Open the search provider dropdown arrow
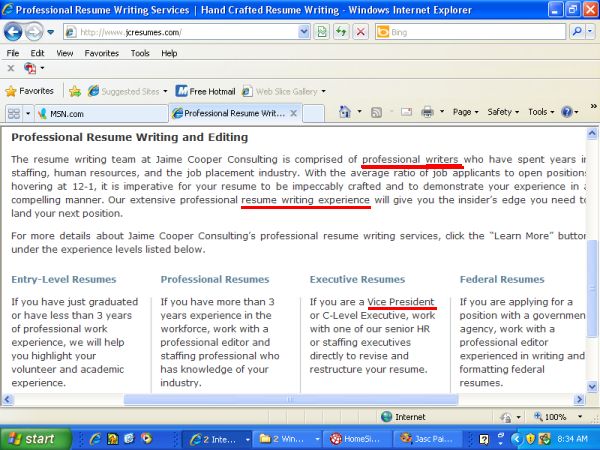This screenshot has width=600, height=450. pos(590,32)
